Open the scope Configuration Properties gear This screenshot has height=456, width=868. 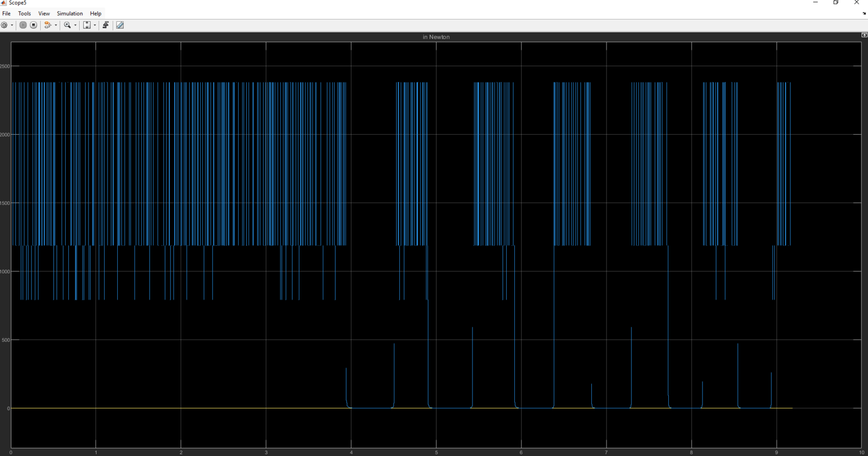click(4, 25)
